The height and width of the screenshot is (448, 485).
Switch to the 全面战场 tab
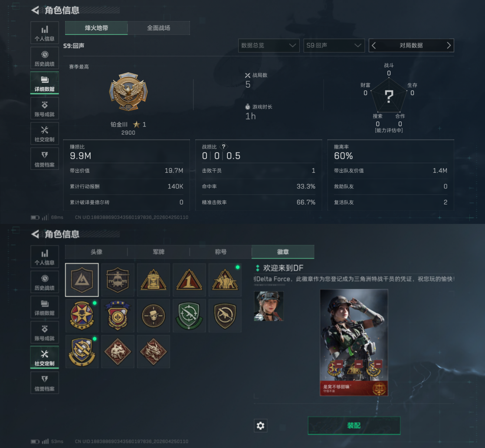[x=159, y=28]
